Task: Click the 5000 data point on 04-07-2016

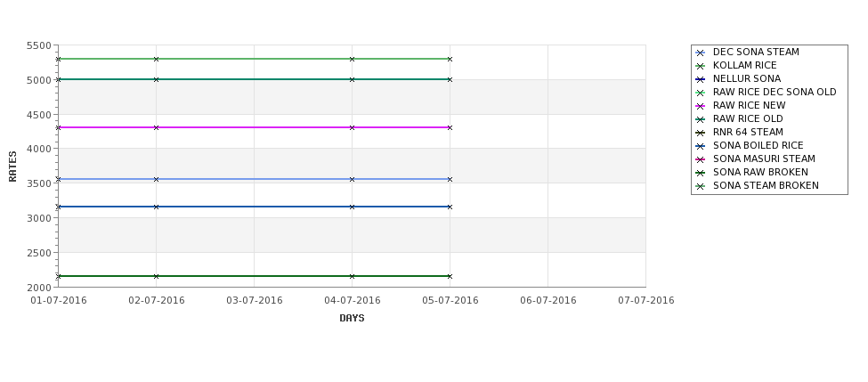Action: (x=352, y=79)
